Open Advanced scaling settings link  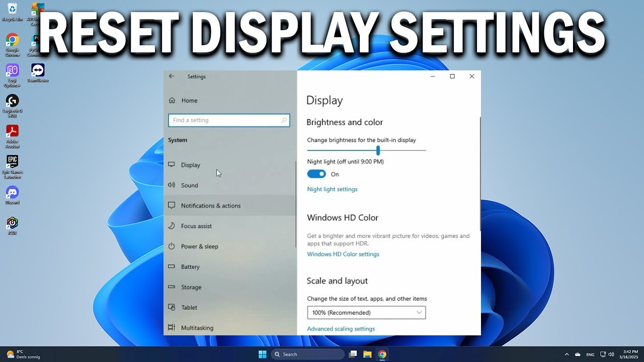[341, 329]
